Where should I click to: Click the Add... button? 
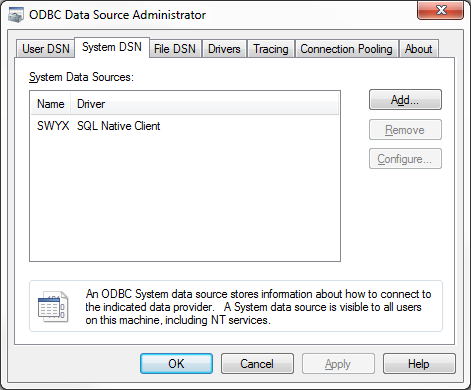405,100
